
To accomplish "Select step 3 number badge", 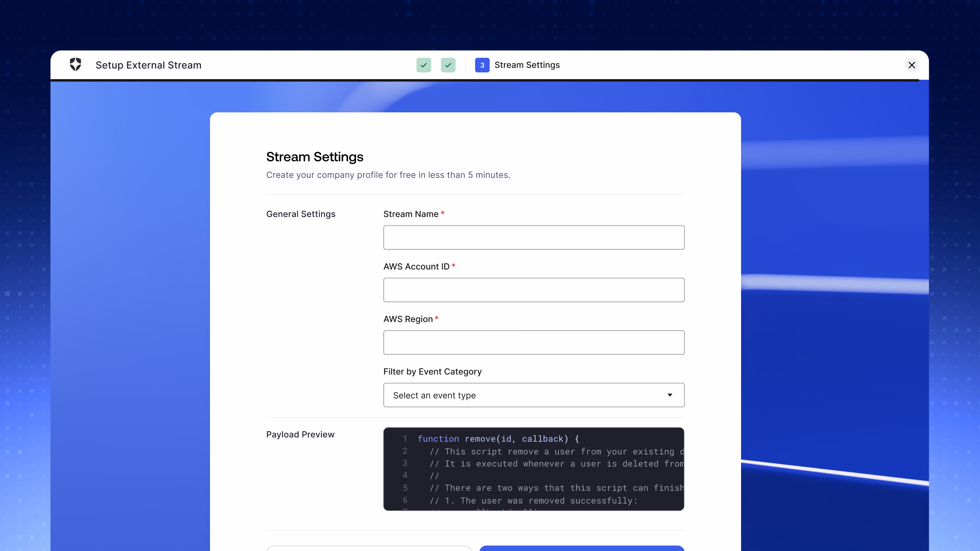I will (482, 65).
